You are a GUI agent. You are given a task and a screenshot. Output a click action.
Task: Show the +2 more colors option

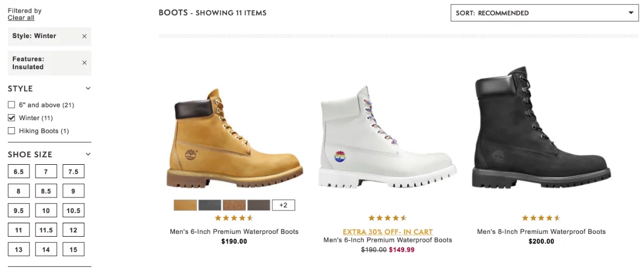pos(283,205)
